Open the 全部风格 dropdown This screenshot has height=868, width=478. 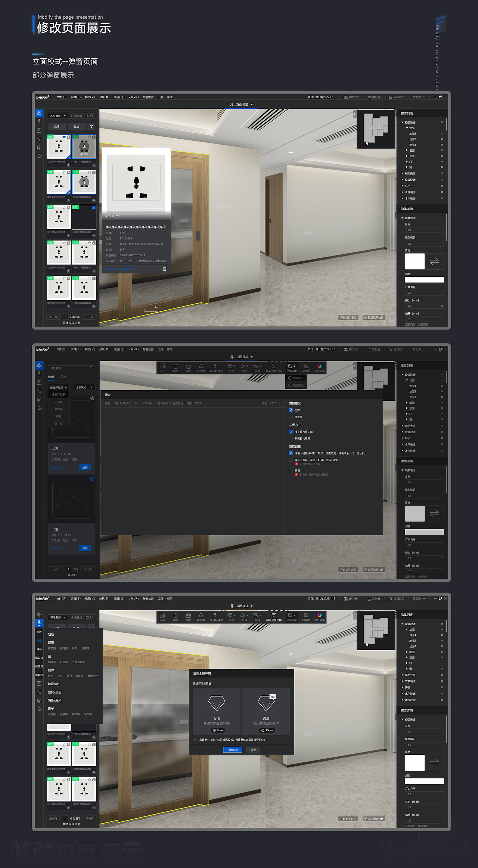pos(84,388)
